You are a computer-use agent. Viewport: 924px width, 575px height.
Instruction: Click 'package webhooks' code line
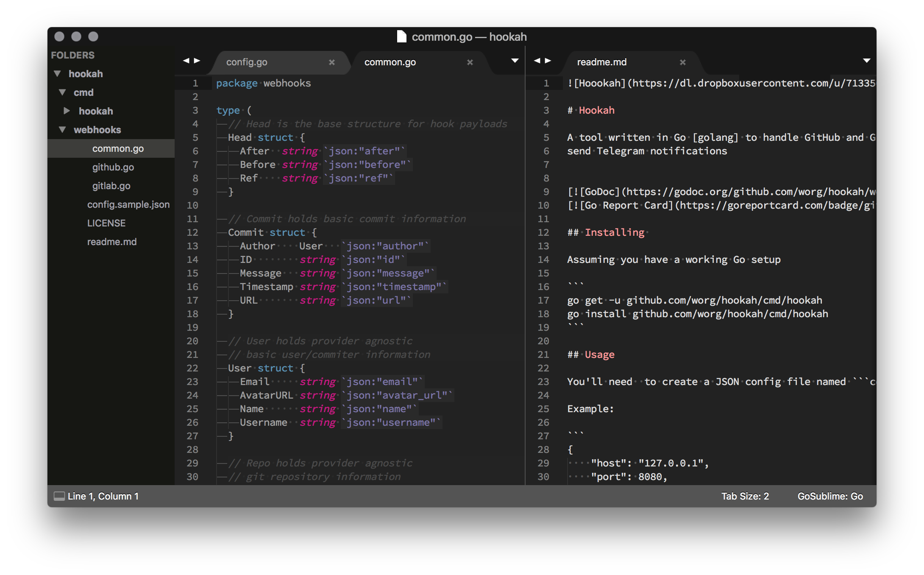click(x=263, y=83)
